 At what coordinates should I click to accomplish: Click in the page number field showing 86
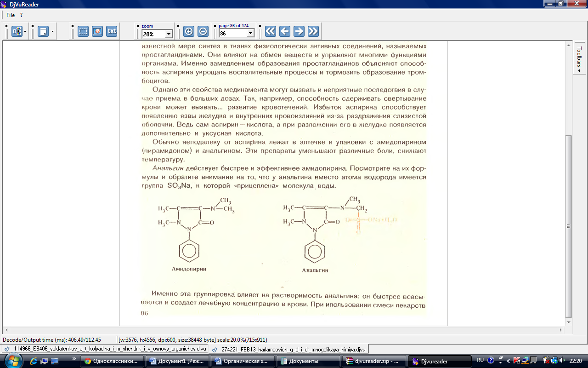pyautogui.click(x=233, y=34)
